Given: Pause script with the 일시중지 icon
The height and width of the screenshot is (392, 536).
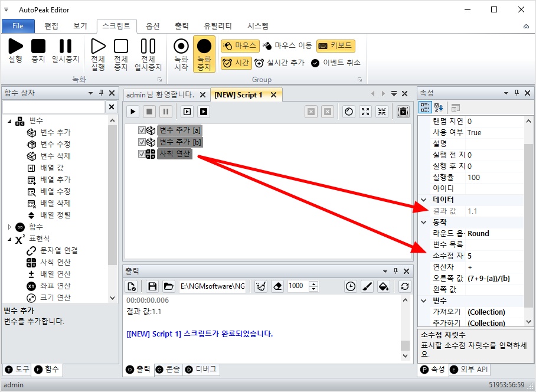Looking at the screenshot, I should click(x=66, y=51).
